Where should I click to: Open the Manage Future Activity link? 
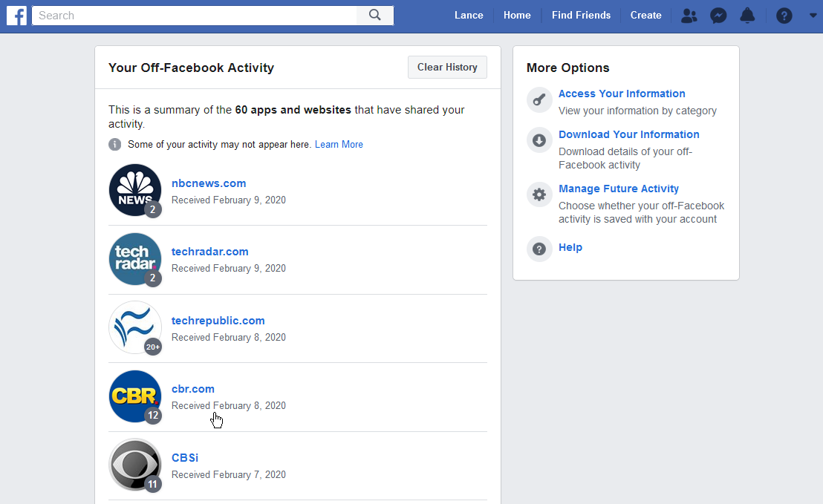[618, 189]
